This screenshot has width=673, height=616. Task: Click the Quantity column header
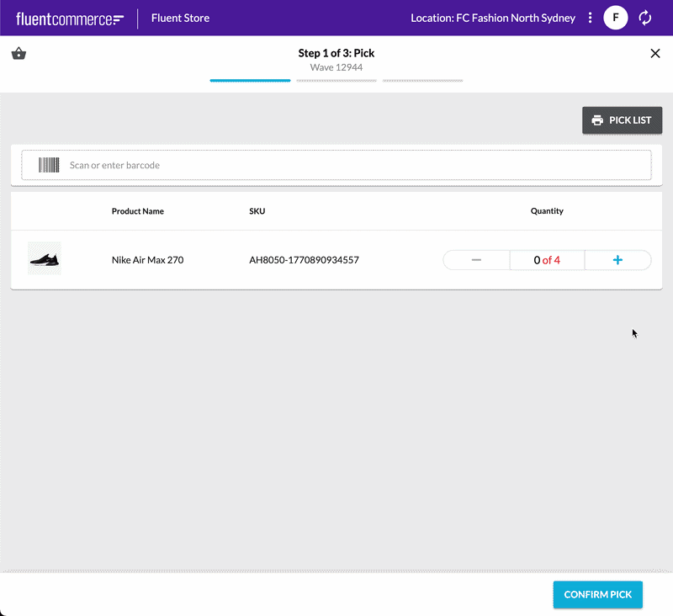coord(547,210)
